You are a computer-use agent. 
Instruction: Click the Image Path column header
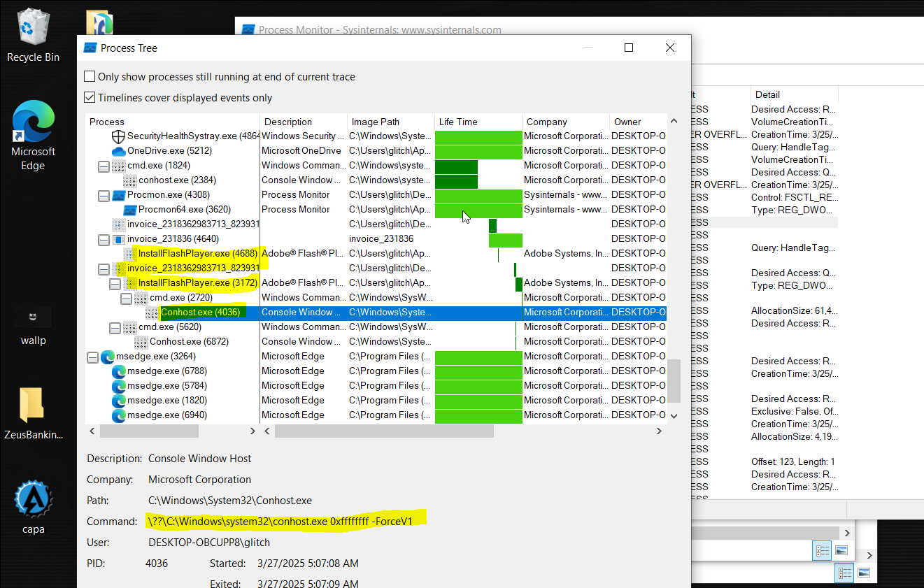coord(390,122)
